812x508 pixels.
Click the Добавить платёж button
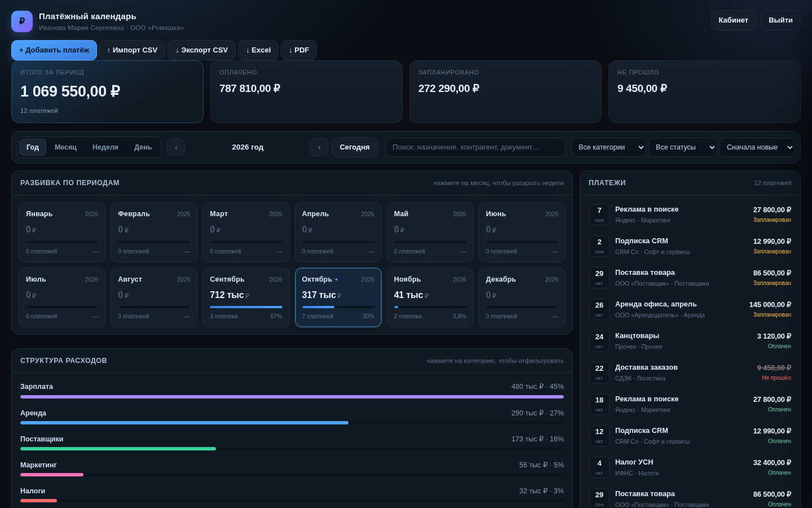click(54, 50)
